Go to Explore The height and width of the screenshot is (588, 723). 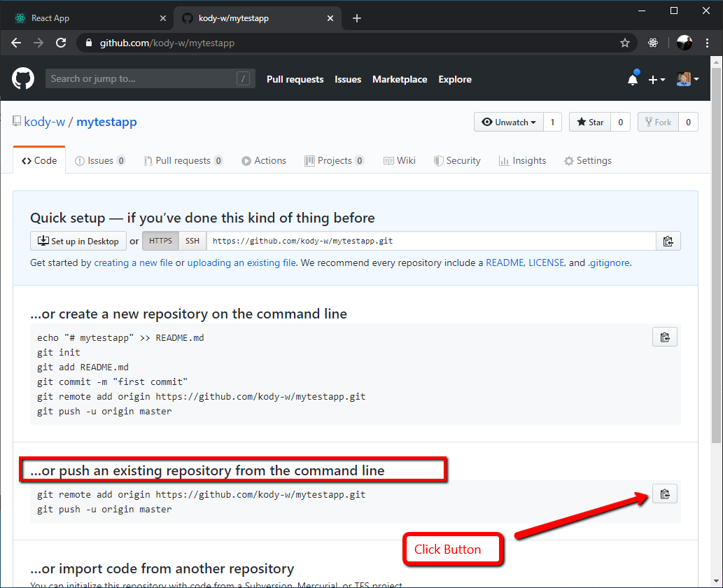click(x=455, y=79)
